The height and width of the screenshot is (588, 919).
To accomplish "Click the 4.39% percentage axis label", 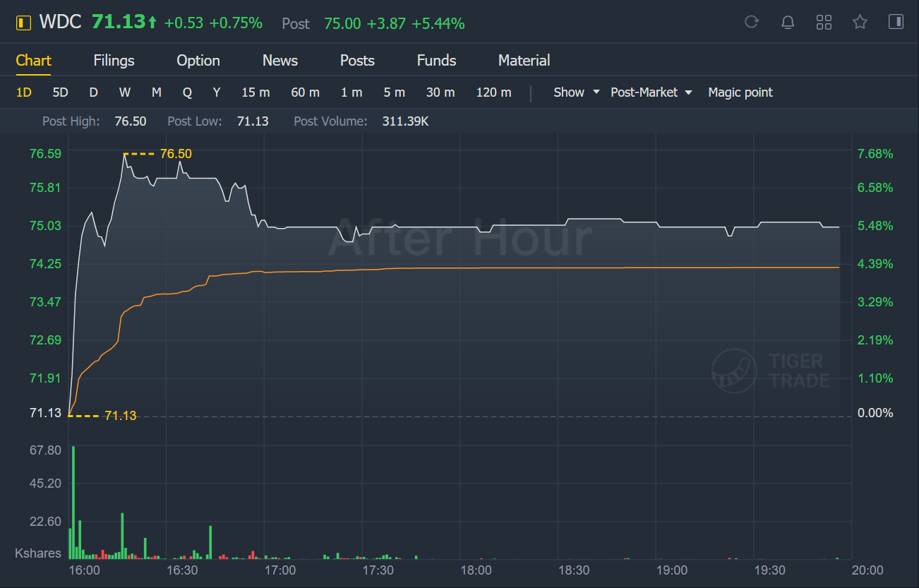I will tap(875, 264).
